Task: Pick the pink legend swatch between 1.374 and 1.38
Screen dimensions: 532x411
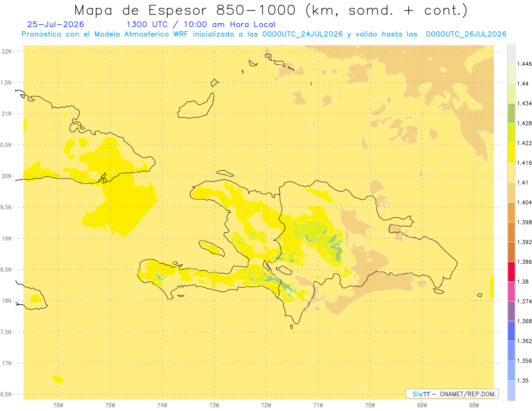Action: click(511, 291)
